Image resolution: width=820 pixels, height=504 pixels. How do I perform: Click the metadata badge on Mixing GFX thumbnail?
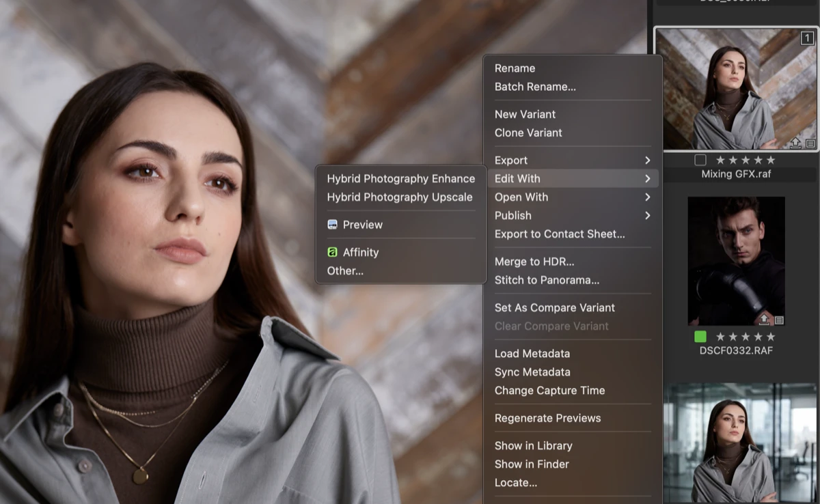pyautogui.click(x=810, y=143)
